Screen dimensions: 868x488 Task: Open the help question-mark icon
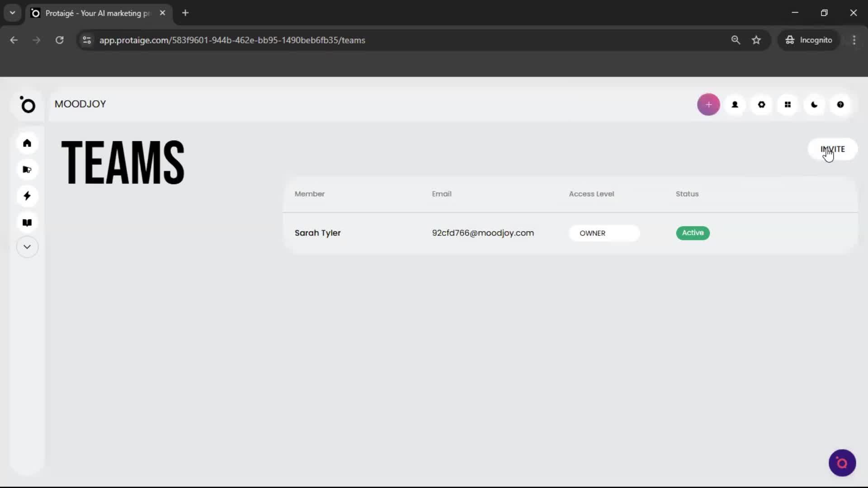pyautogui.click(x=840, y=104)
